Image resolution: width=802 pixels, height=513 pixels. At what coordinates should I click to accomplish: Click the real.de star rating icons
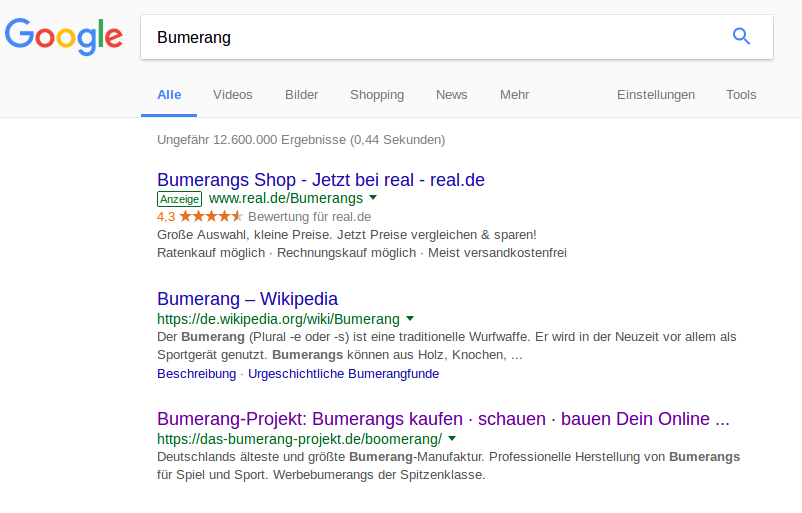click(x=211, y=216)
